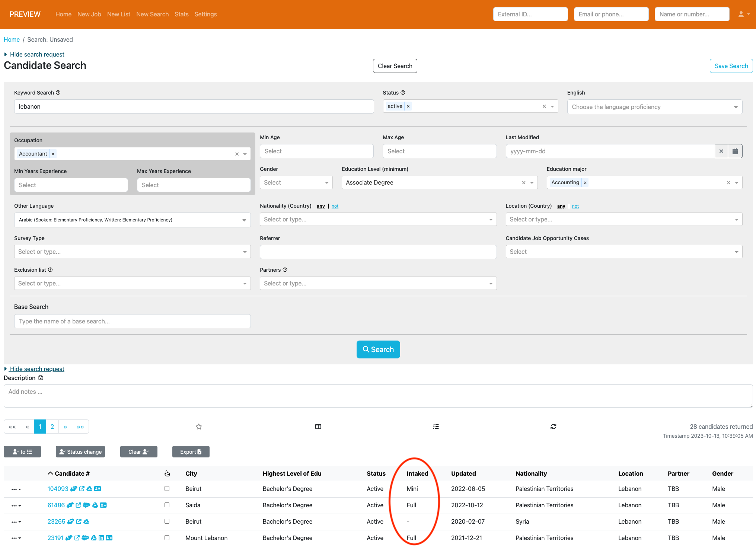Viewport: 756px width, 546px height.
Task: Click the selection list icon above the results
Action: (436, 427)
